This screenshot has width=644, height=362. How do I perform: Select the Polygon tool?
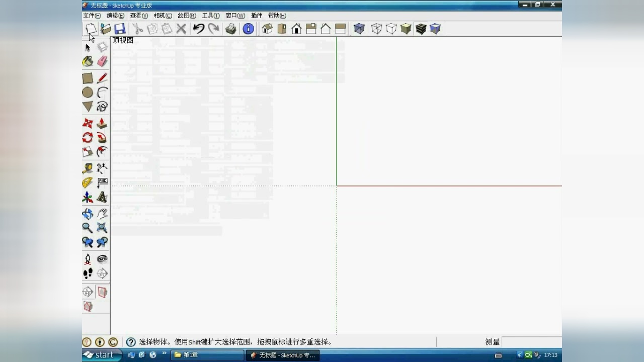[x=88, y=107]
